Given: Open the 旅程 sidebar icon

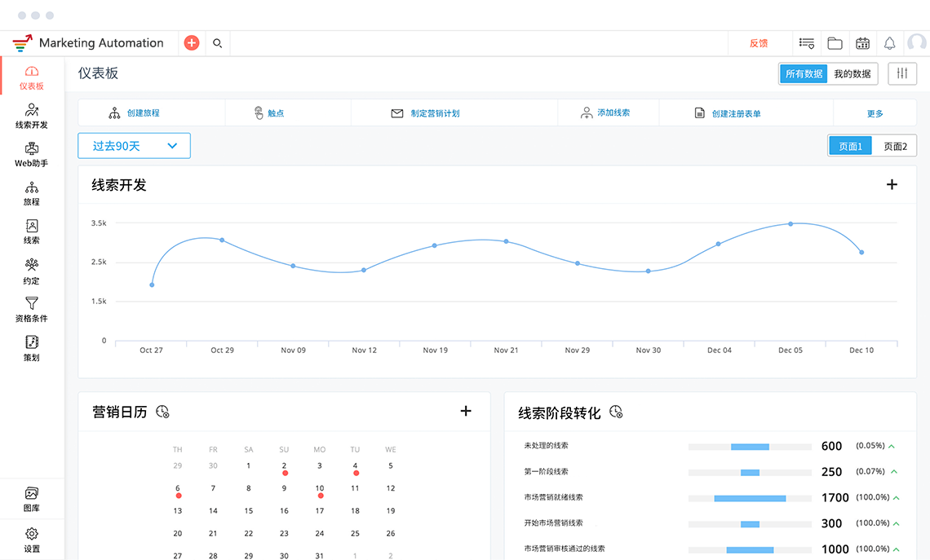Looking at the screenshot, I should [x=31, y=194].
